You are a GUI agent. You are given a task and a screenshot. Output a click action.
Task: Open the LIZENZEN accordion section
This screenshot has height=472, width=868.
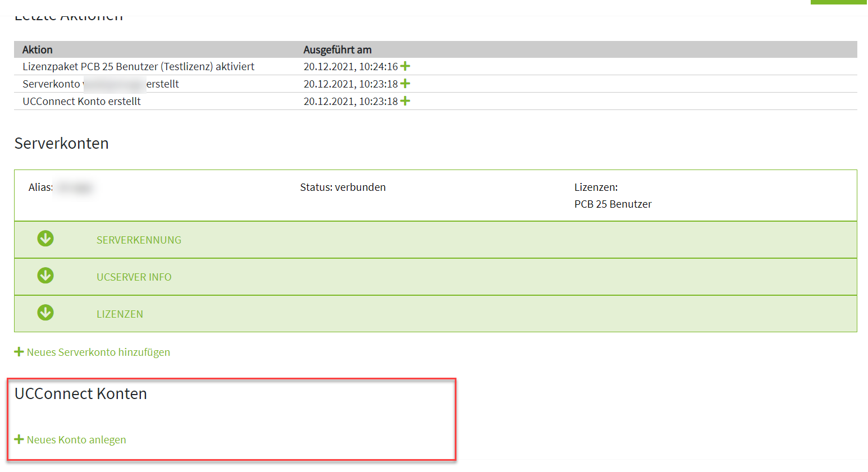[x=120, y=314]
